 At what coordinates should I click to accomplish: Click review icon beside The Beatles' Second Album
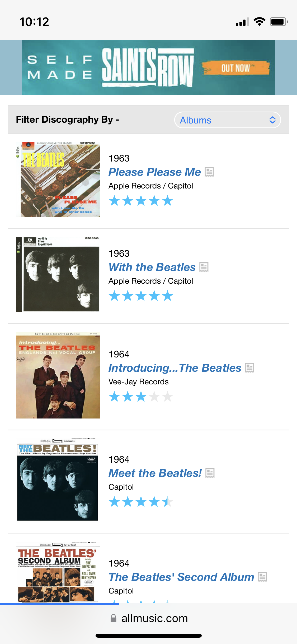[262, 577]
